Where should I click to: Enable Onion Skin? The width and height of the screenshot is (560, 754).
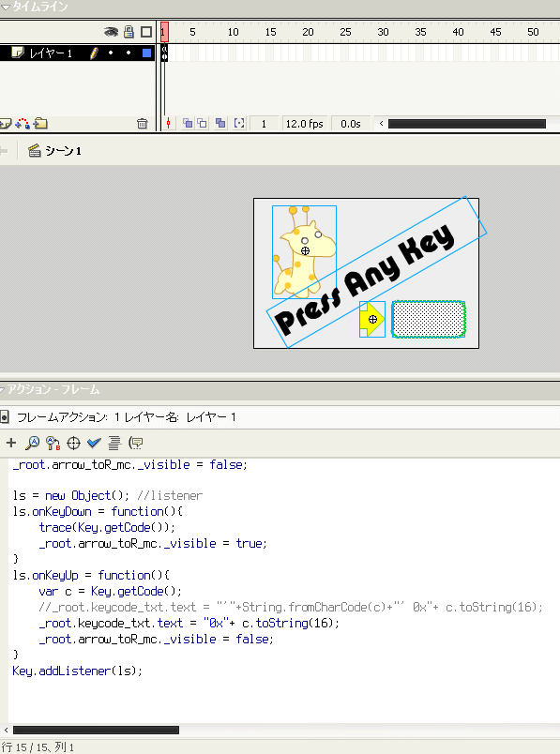pyautogui.click(x=188, y=124)
